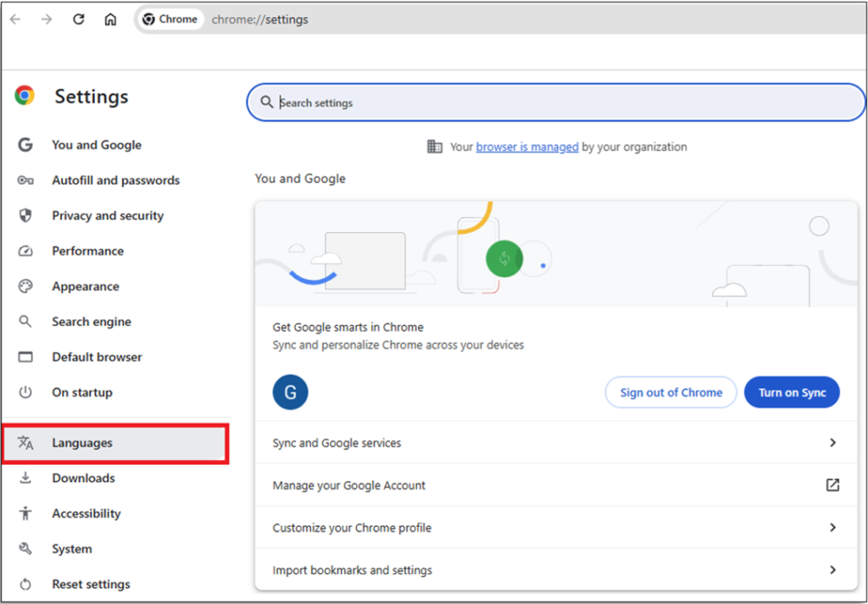Expand Customize your Chrome profile arrow
This screenshot has width=868, height=604.
[x=832, y=528]
